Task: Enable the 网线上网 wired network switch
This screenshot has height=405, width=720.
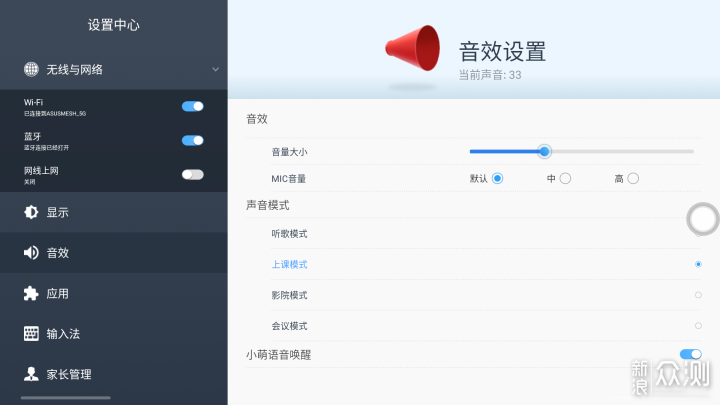Action: (x=192, y=174)
